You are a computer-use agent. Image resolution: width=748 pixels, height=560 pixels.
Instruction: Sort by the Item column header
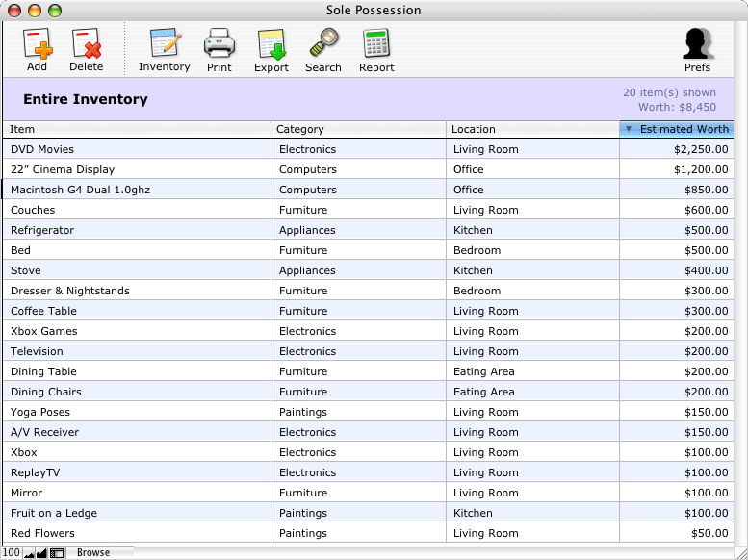[x=137, y=129]
